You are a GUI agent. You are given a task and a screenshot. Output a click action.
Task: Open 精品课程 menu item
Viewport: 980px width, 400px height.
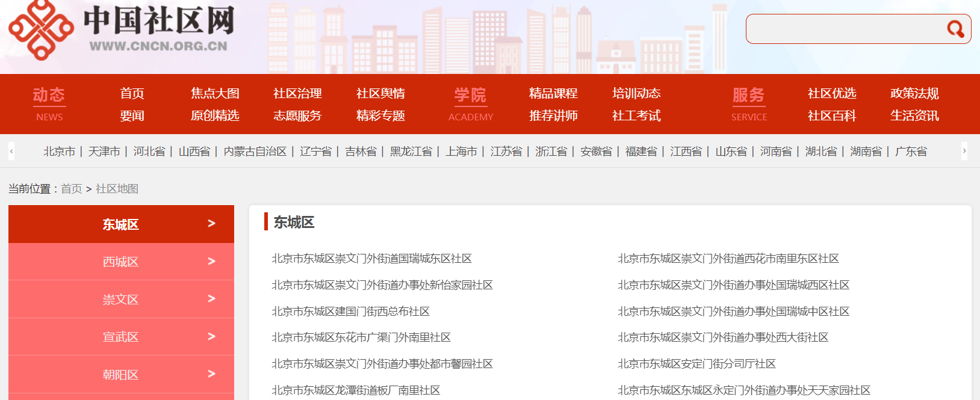[553, 93]
